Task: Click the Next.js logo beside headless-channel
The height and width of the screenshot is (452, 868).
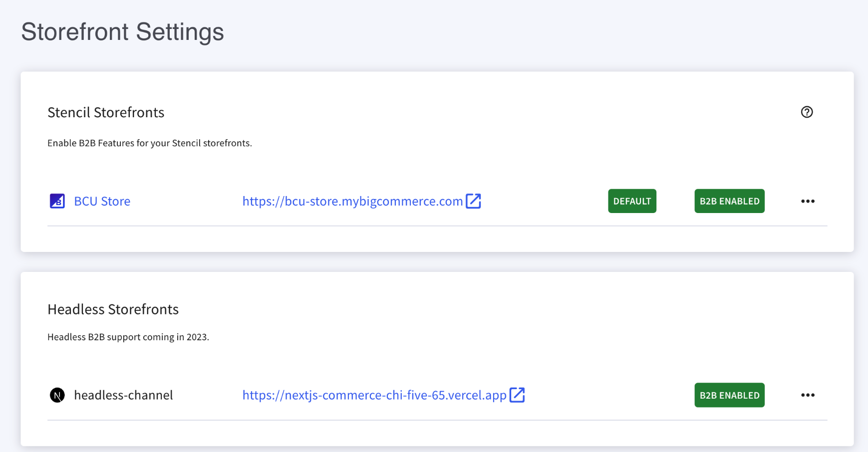Action: click(x=57, y=395)
